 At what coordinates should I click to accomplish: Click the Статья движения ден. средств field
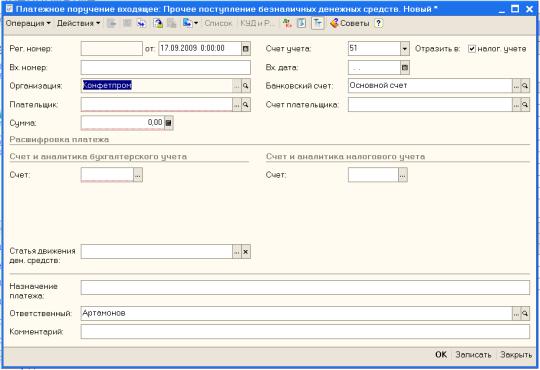tap(157, 251)
